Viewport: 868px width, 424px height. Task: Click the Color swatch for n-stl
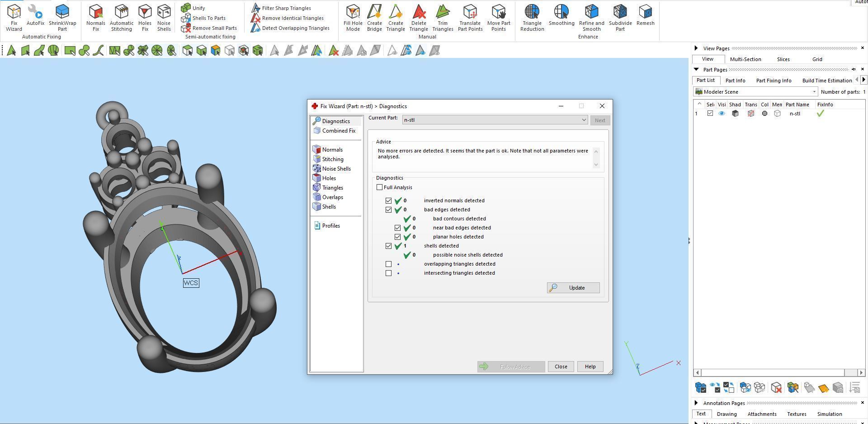coord(764,114)
